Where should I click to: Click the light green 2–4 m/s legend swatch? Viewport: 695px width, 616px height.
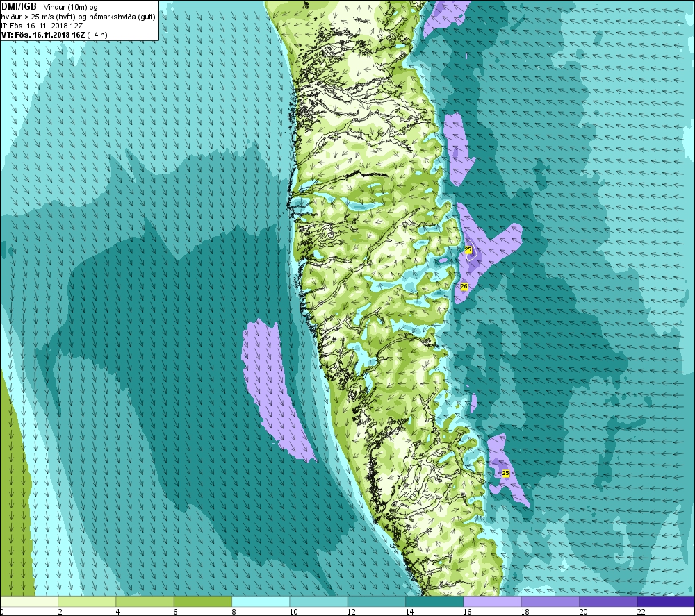[87, 601]
